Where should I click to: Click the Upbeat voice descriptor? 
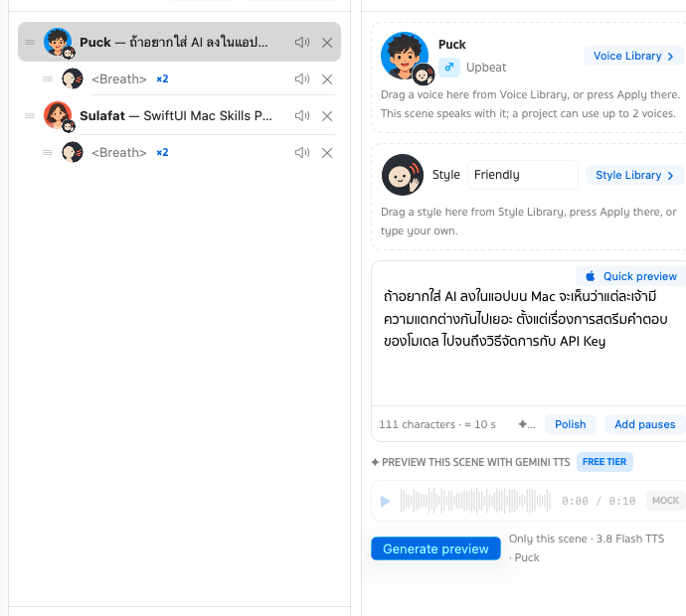click(486, 68)
